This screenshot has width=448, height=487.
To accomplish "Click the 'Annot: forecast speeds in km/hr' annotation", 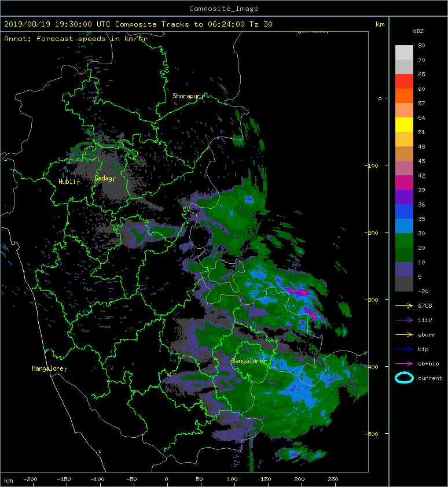I will [x=76, y=39].
